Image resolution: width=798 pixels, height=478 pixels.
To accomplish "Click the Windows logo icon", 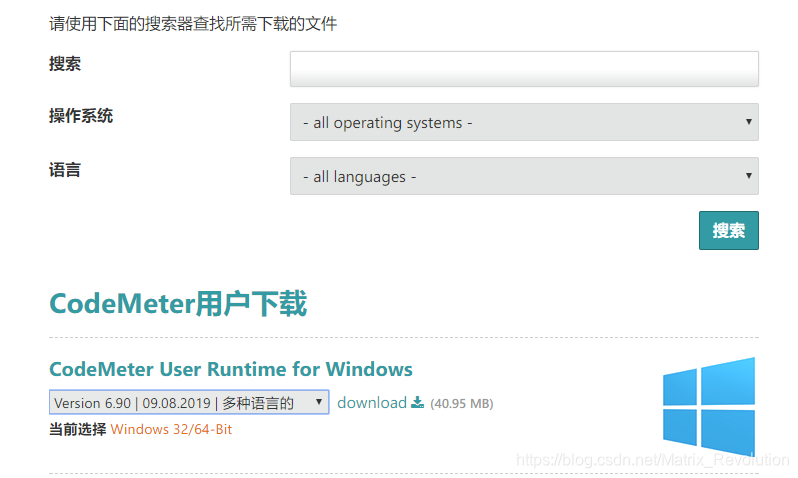I will tap(709, 402).
